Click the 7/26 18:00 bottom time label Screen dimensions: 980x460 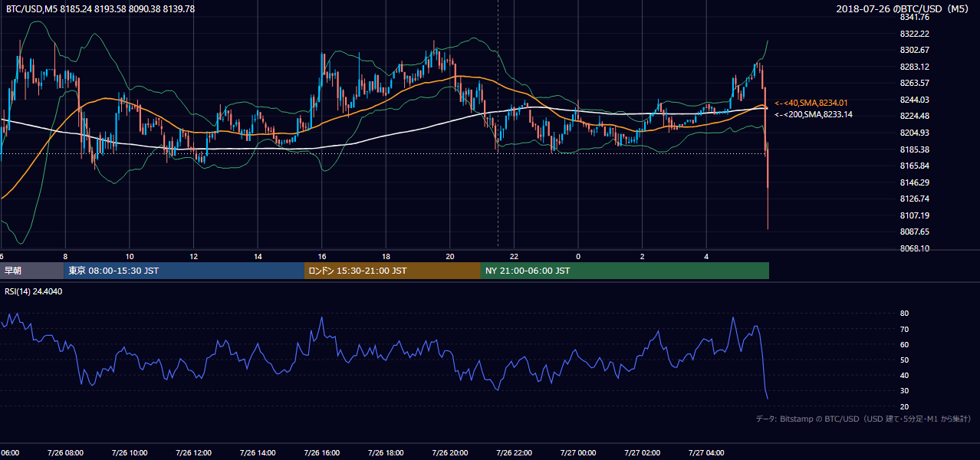(386, 453)
